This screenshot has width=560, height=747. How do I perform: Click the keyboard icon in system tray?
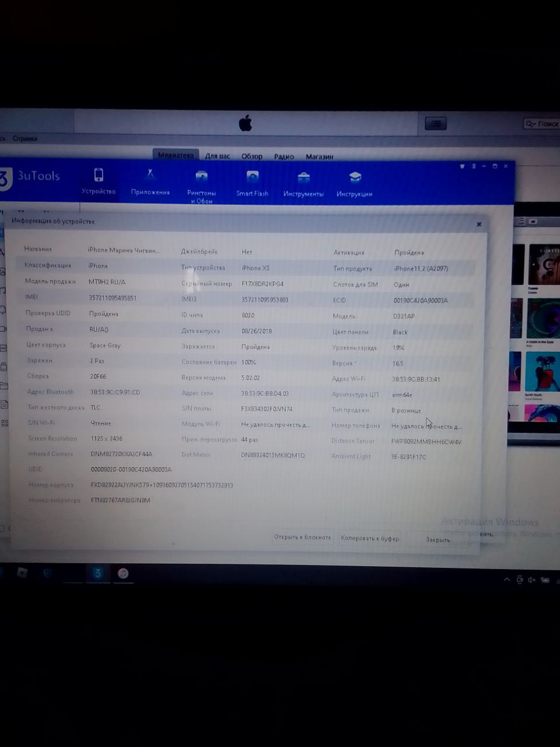click(545, 580)
